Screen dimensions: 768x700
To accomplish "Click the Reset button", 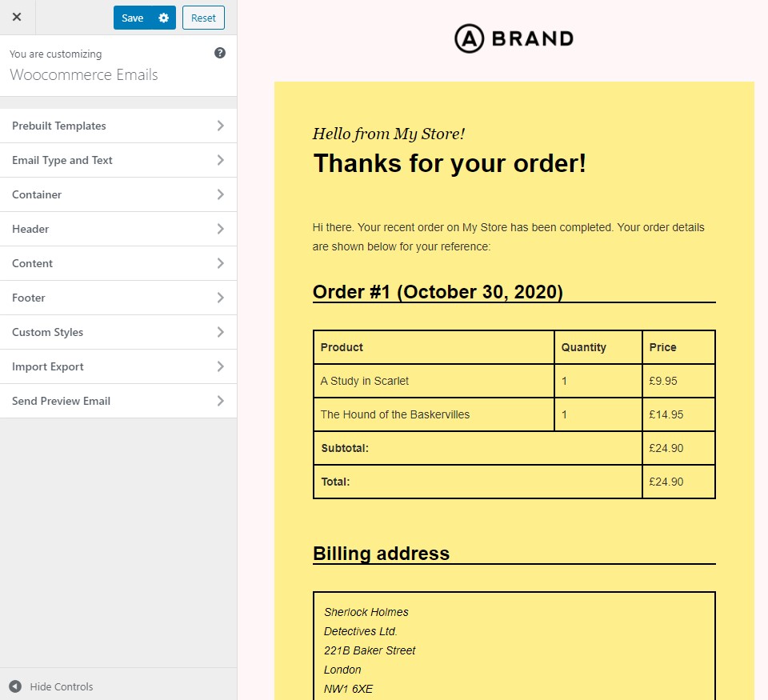I will tap(203, 18).
